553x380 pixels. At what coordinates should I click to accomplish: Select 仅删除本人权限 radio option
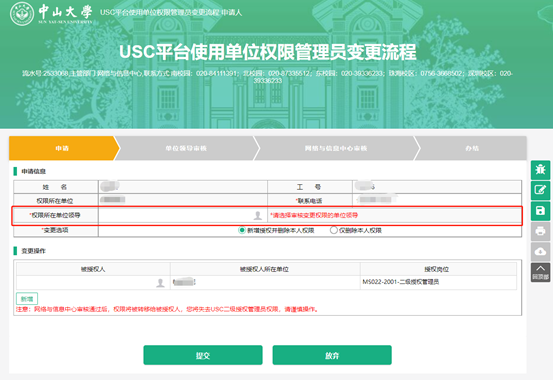pos(334,230)
